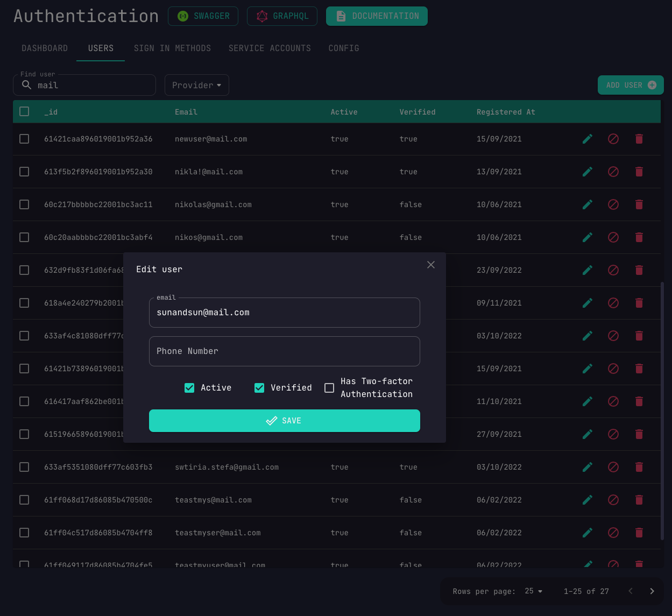Delete user swtiria.stefa@gmail.com
Viewport: 672px width, 616px height.
639,467
